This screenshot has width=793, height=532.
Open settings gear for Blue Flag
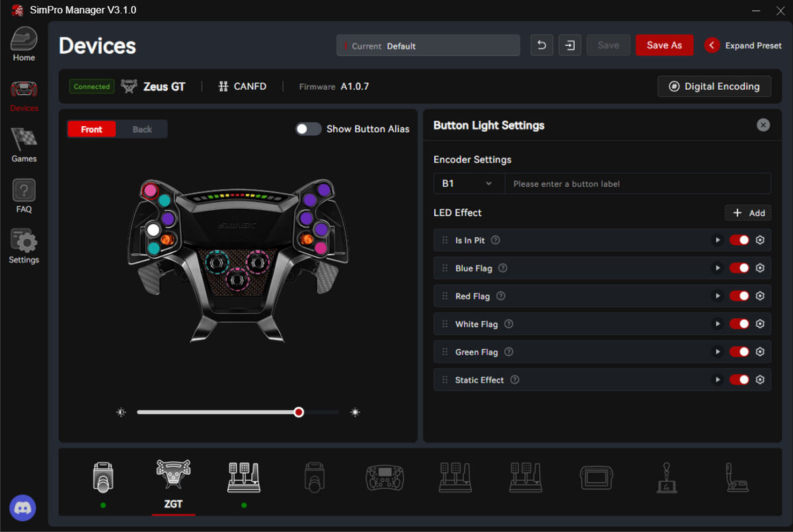tap(760, 268)
